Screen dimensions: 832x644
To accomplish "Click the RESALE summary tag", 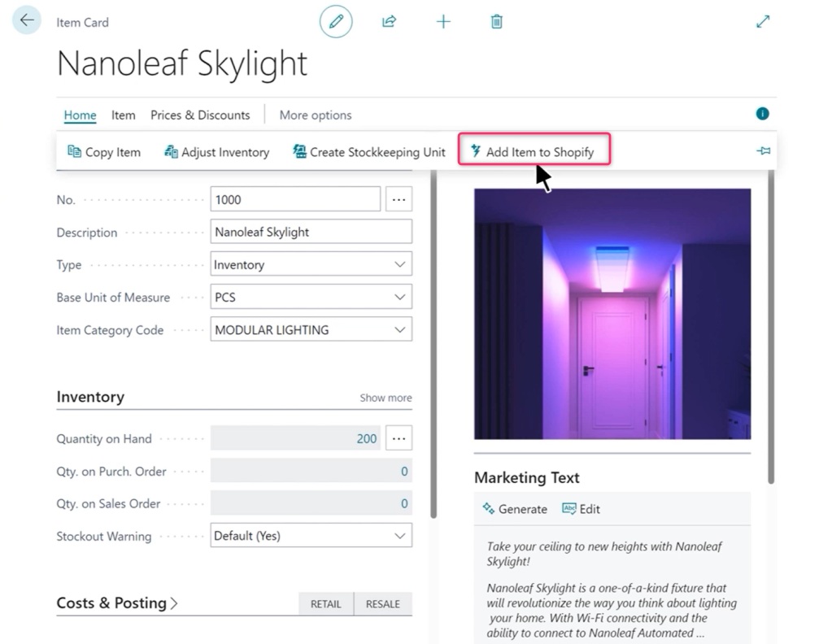I will pyautogui.click(x=383, y=603).
